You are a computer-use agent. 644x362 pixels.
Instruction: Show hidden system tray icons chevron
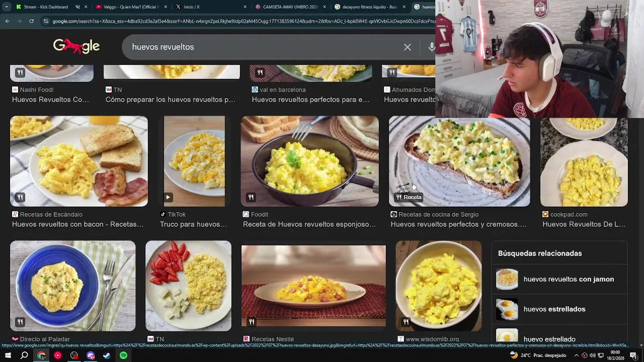[x=576, y=355]
